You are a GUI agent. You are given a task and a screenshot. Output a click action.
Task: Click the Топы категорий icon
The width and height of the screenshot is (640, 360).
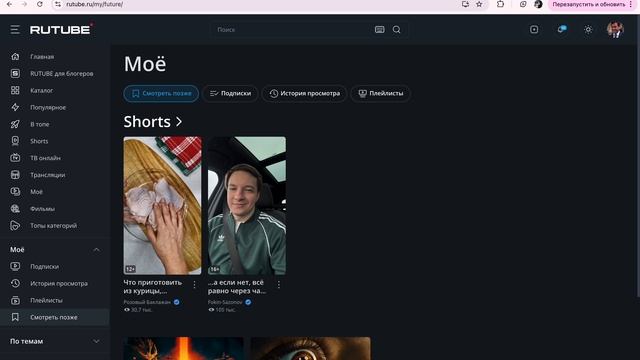point(15,225)
